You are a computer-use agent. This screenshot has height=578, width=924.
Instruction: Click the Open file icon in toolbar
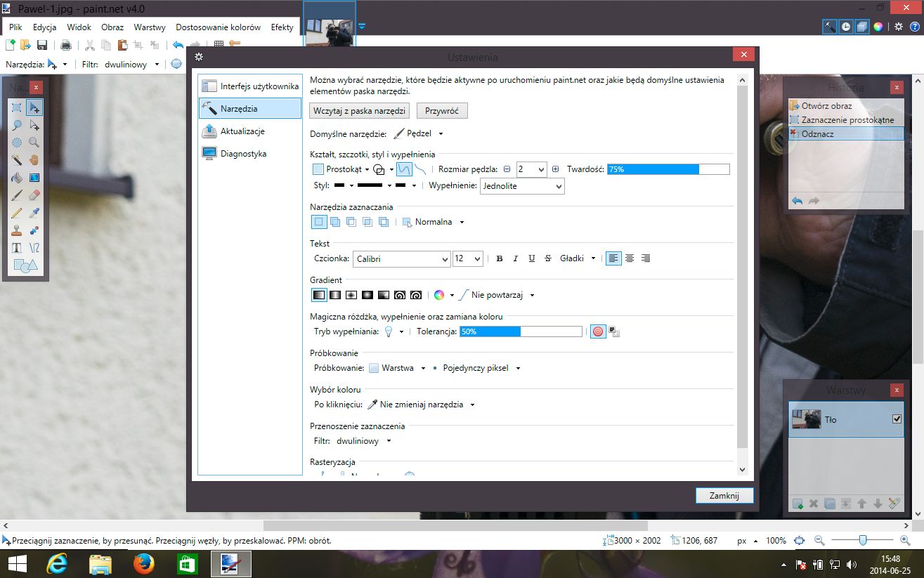click(26, 46)
